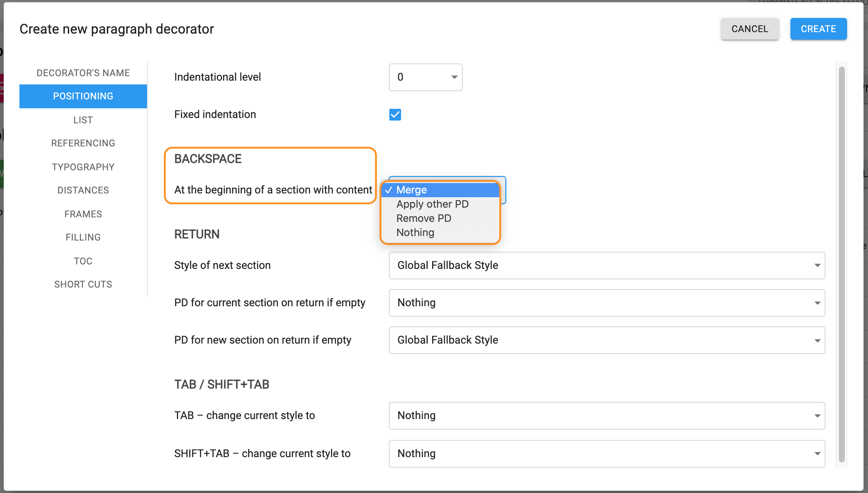Click the BACKSPACE section heading
The image size is (868, 493).
click(208, 159)
